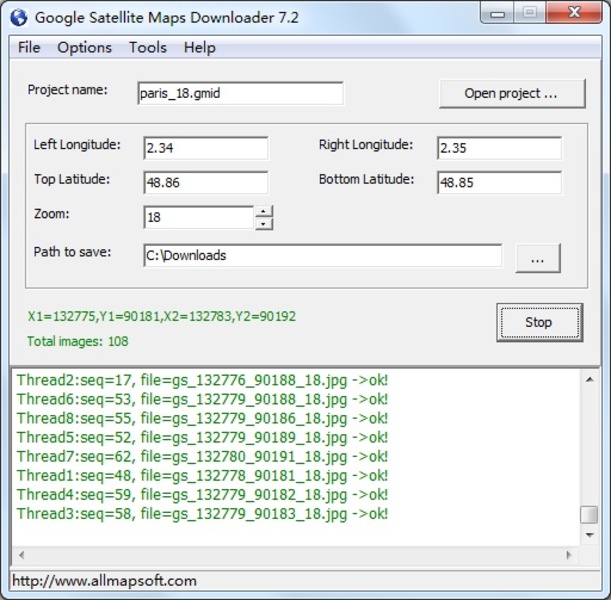Click the Path to save field
This screenshot has width=611, height=600.
coord(323,256)
